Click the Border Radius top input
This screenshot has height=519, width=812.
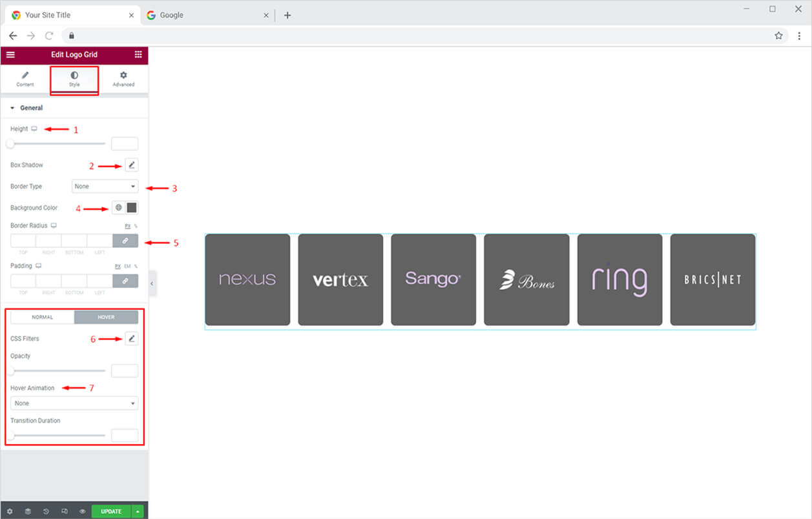click(x=23, y=241)
